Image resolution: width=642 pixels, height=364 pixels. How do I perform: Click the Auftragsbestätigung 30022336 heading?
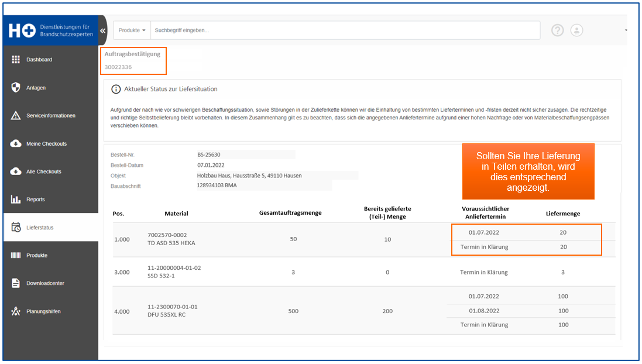(133, 61)
